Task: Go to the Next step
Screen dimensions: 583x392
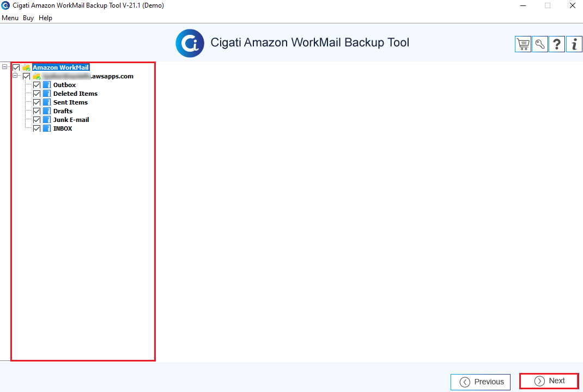Action: click(549, 381)
